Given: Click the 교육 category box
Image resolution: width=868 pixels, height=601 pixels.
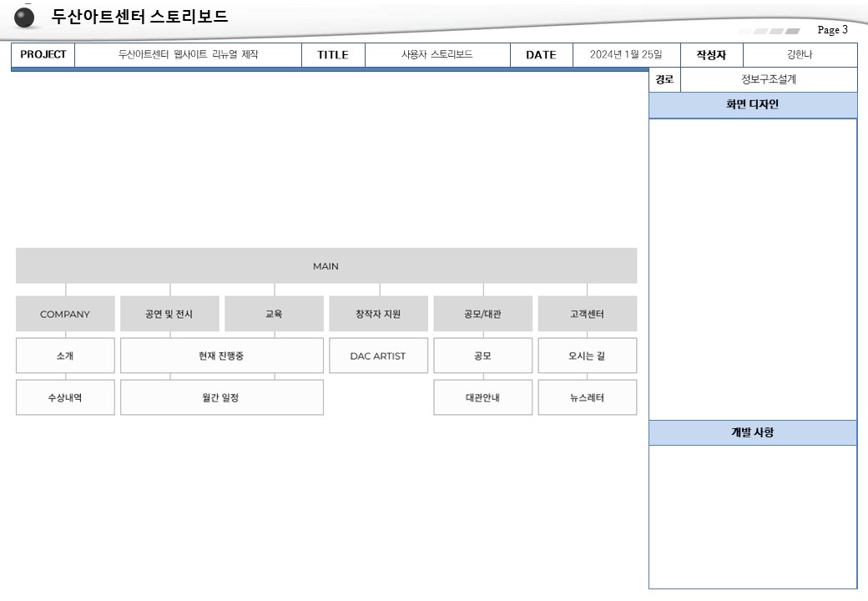Looking at the screenshot, I should pyautogui.click(x=274, y=314).
